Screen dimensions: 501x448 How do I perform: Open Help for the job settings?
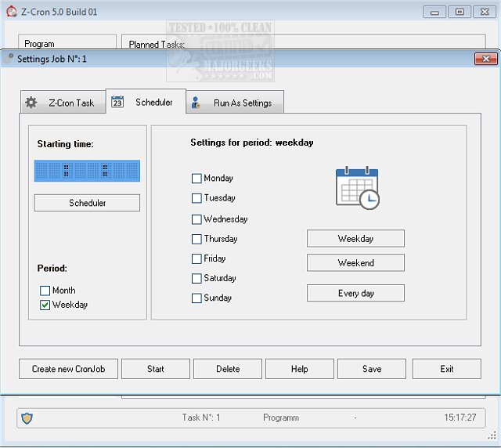click(299, 369)
